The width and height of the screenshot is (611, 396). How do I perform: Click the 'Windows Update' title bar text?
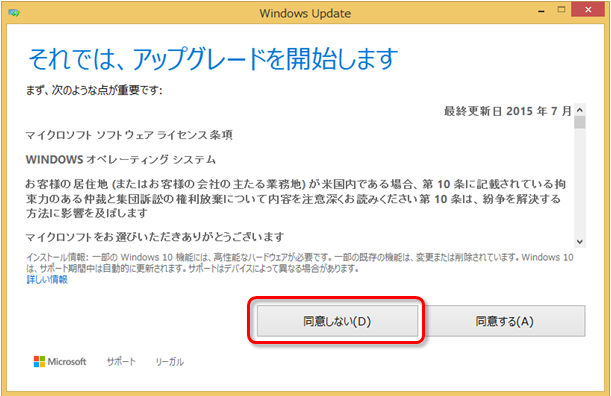tap(305, 13)
